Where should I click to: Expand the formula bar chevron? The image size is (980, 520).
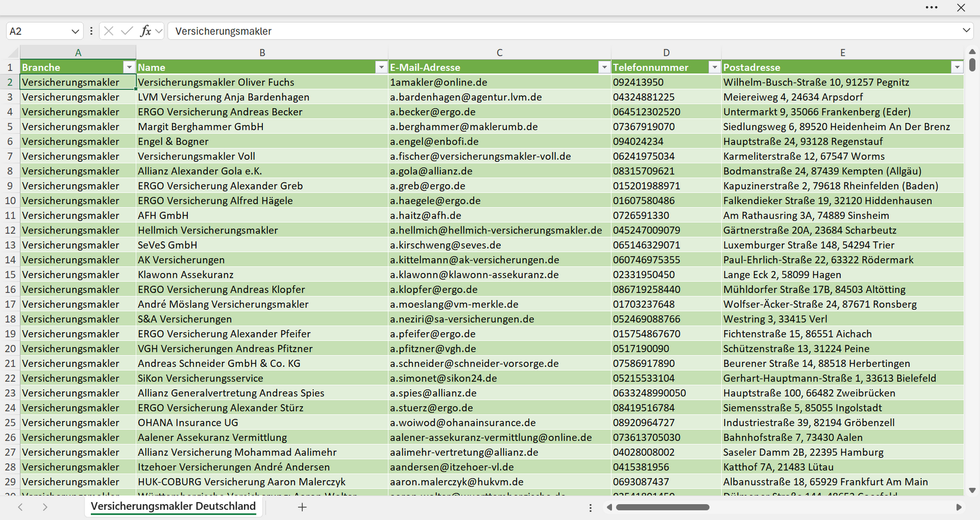point(966,30)
